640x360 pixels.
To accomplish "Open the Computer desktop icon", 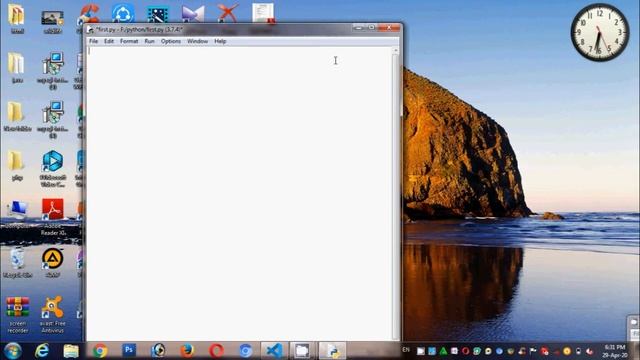I will pyautogui.click(x=18, y=214).
